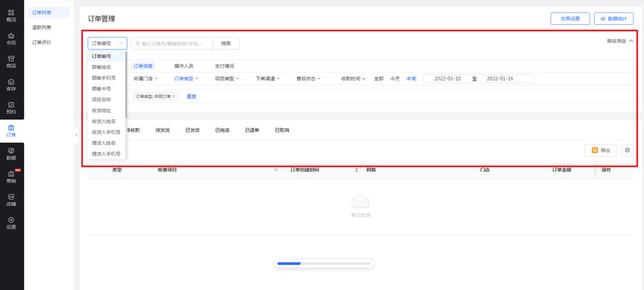The width and height of the screenshot is (644, 290).
Task: Open 订单列表 in the side menu
Action: click(49, 13)
